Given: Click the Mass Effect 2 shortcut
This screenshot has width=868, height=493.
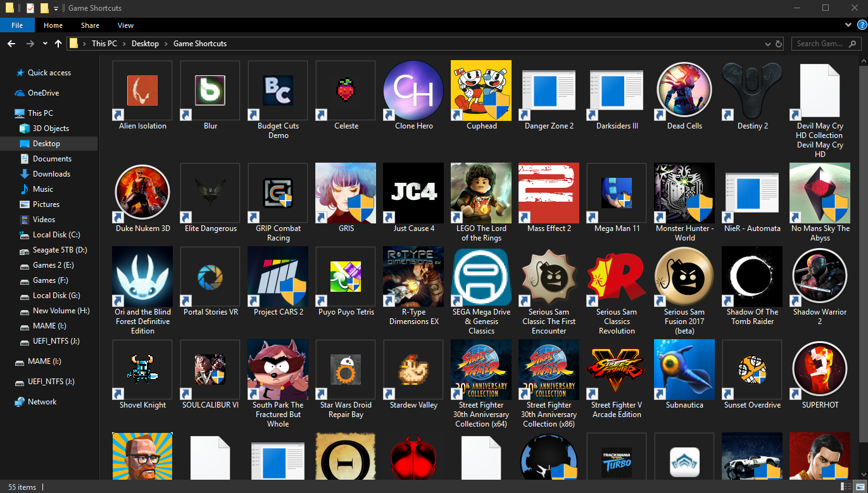Looking at the screenshot, I should [x=549, y=193].
